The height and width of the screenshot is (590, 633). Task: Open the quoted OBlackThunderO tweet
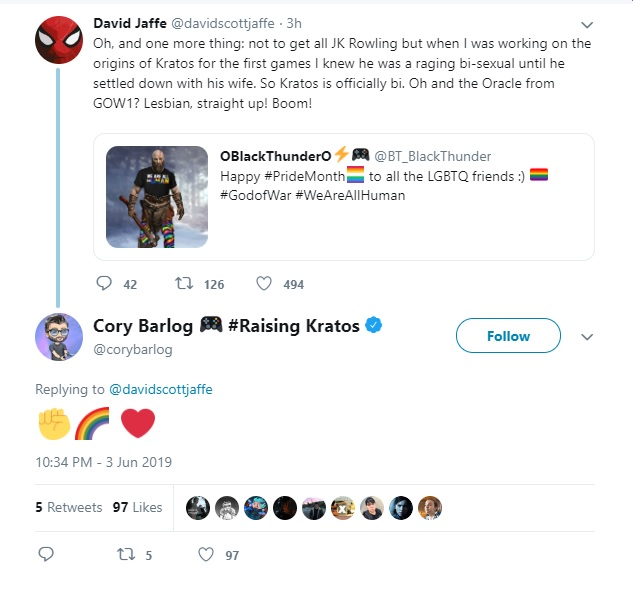click(344, 197)
